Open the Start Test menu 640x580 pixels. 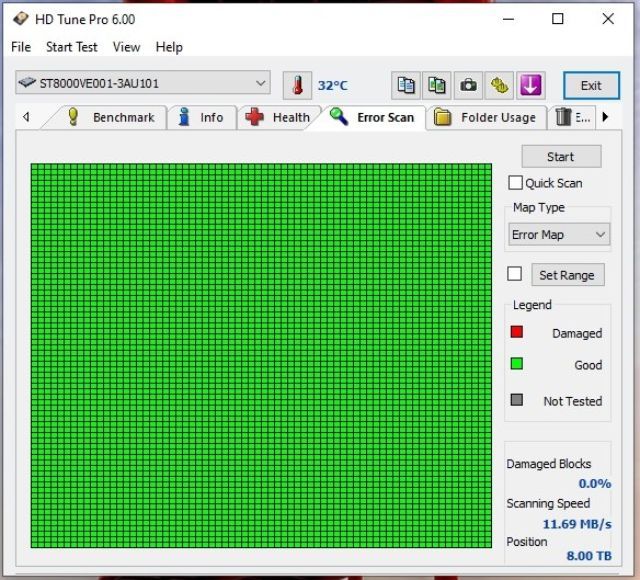point(71,47)
